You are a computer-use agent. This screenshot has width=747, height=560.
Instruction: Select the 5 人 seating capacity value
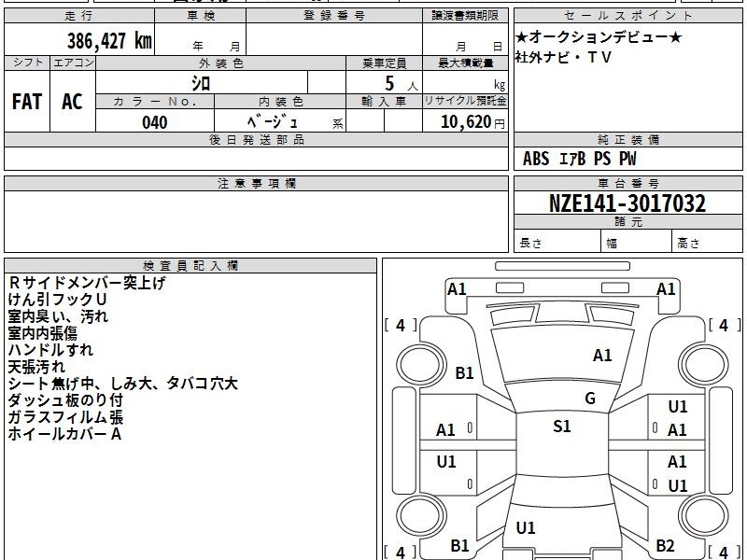click(401, 84)
